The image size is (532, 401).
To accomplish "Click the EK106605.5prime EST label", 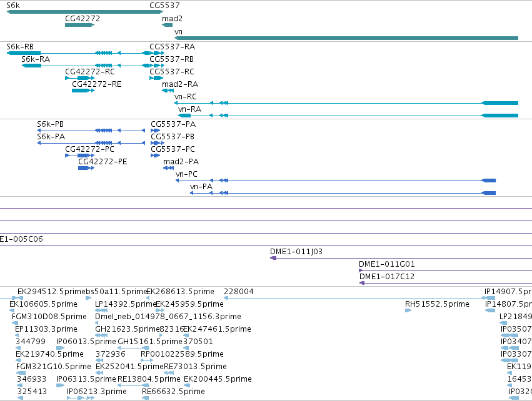I will click(x=43, y=304).
